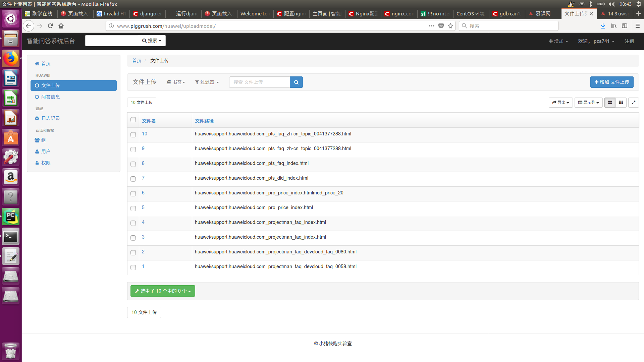Open Terminal from the Ubuntu dock
Screen dimensions: 644x362
[x=11, y=237]
